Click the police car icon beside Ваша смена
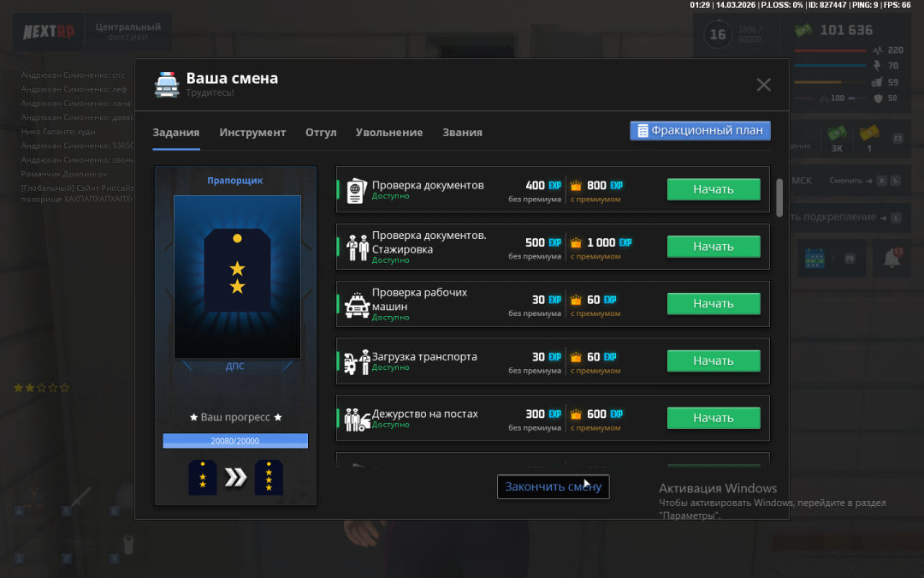The image size is (924, 578). (167, 84)
